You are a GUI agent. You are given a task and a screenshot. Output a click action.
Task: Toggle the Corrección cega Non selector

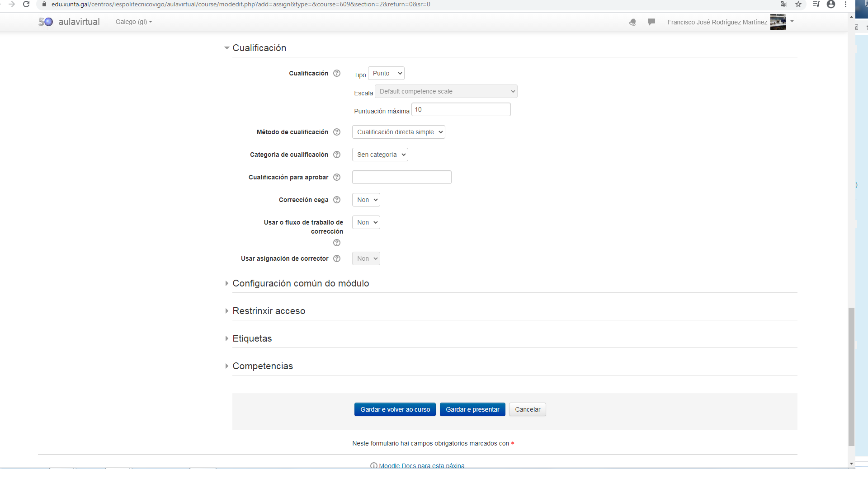[x=366, y=200]
